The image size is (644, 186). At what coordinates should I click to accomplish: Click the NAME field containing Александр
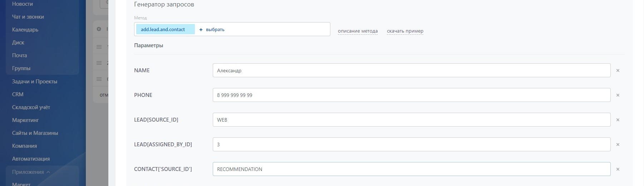pyautogui.click(x=411, y=70)
